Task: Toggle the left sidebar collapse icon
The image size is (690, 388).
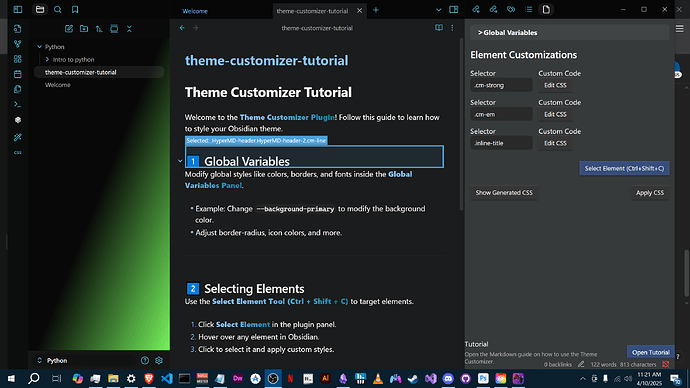Action: pyautogui.click(x=18, y=9)
